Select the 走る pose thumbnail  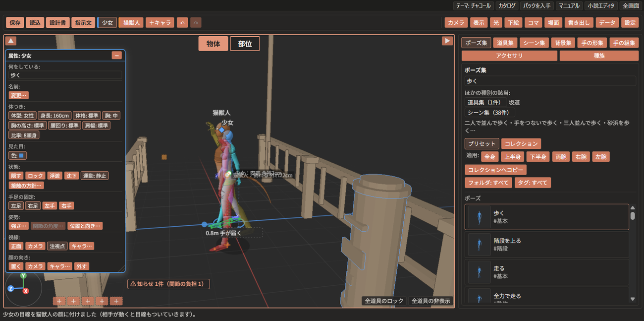pyautogui.click(x=479, y=272)
